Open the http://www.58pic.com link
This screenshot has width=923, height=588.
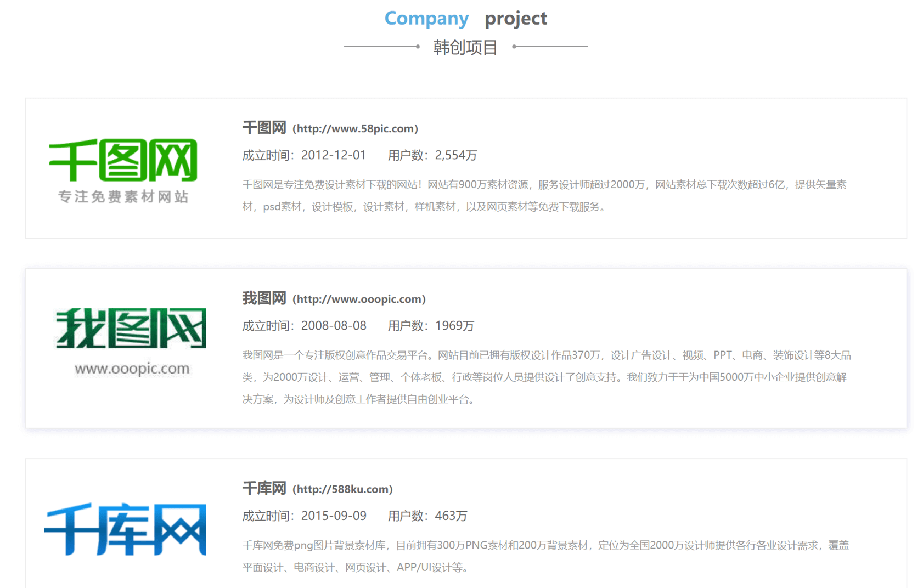(x=355, y=129)
